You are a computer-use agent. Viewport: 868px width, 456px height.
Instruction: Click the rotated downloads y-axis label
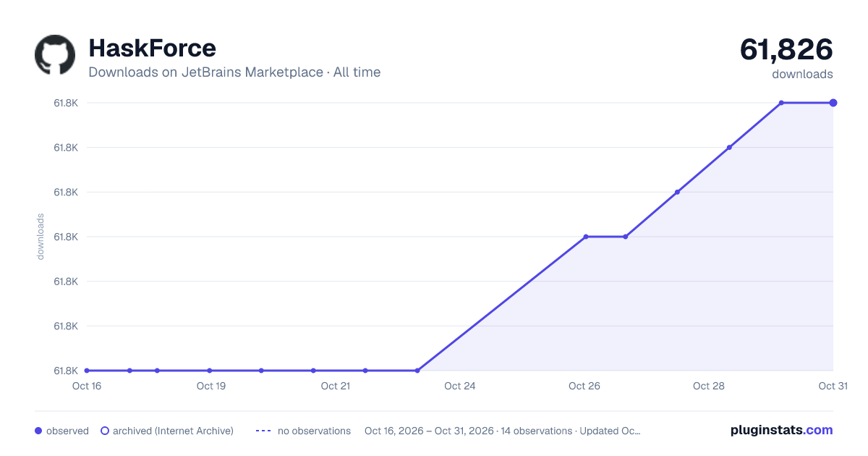(41, 237)
